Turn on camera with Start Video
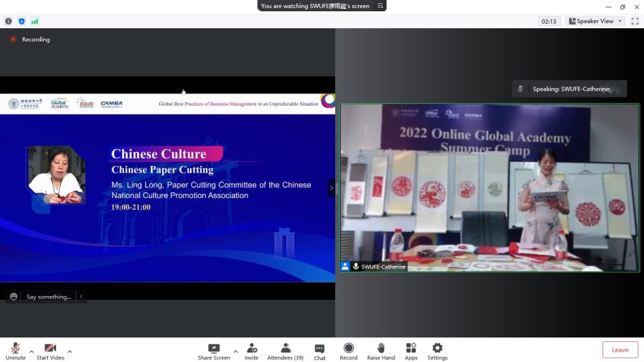Image resolution: width=644 pixels, height=362 pixels. click(x=50, y=351)
